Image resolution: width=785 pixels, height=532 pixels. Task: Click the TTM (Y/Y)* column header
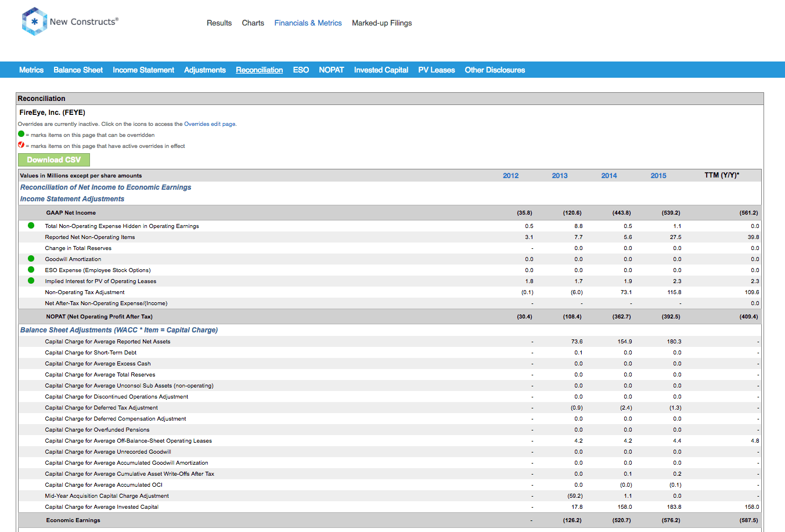tap(722, 175)
